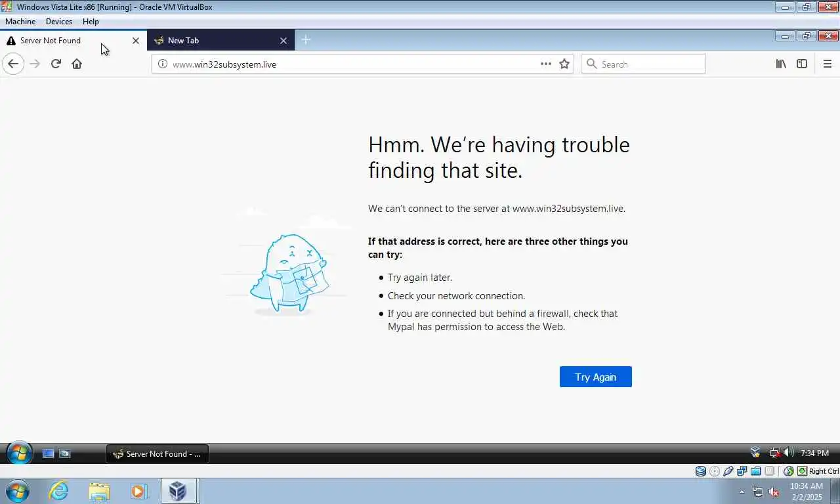This screenshot has height=504, width=840.
Task: Click the muted host volume icon
Action: click(774, 492)
